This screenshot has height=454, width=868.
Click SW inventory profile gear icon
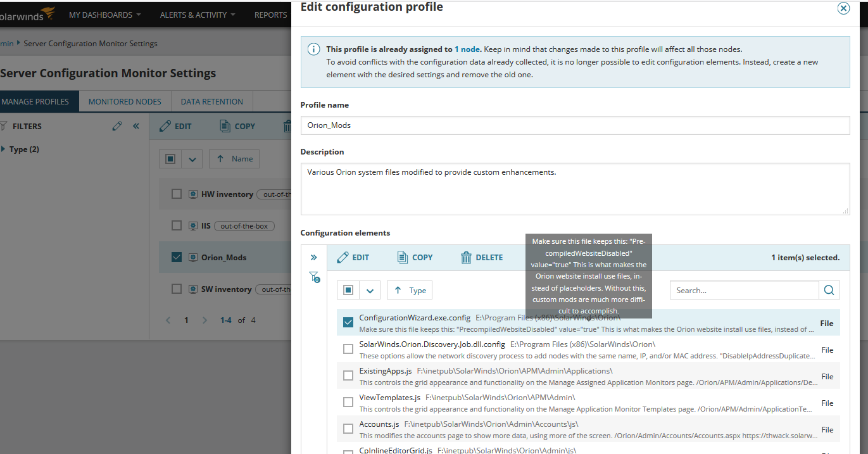(x=194, y=289)
